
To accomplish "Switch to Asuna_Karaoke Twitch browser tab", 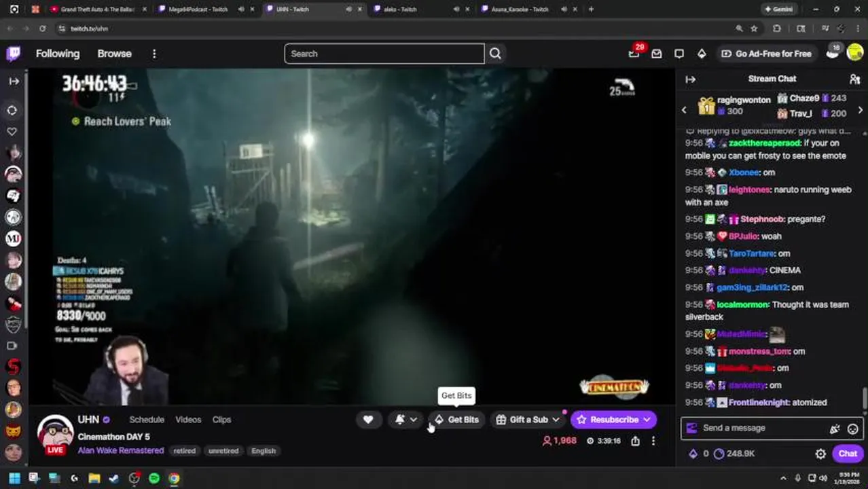I will (520, 10).
